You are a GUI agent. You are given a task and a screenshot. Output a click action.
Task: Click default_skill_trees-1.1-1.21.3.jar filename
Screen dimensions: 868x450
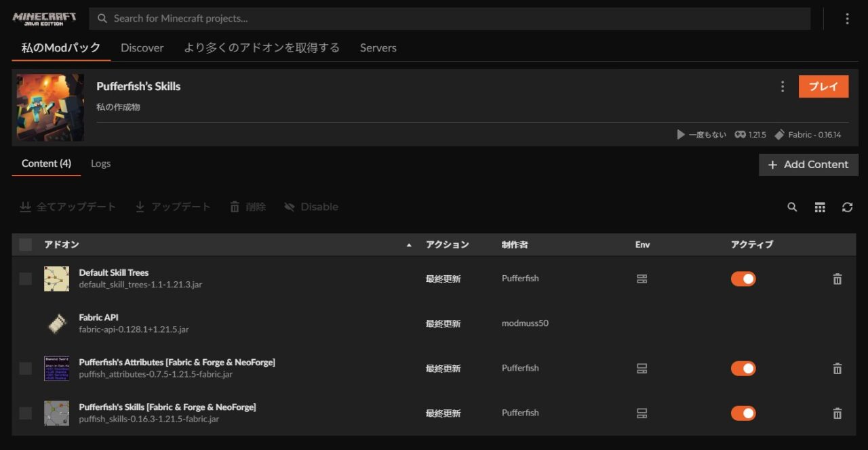pyautogui.click(x=140, y=285)
